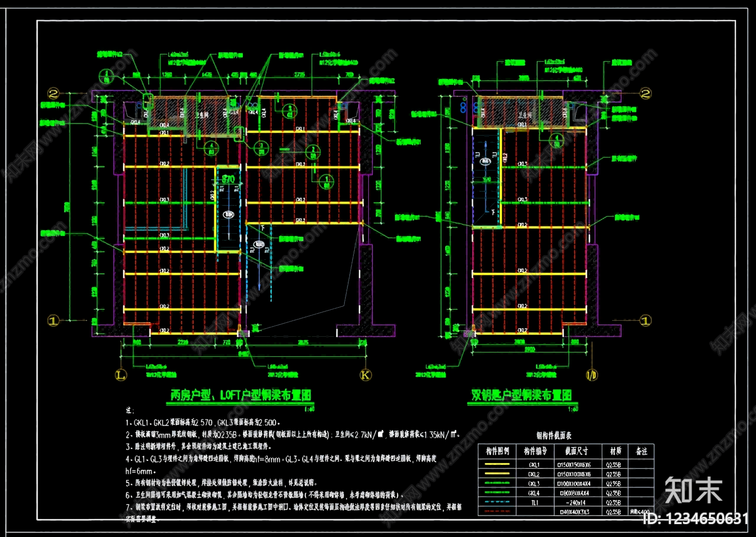
Task: Click axis bubble 1/D below right plan
Action: (592, 375)
